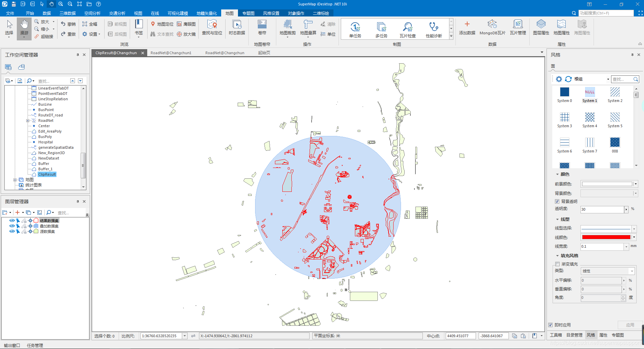Open scale 比例尺 dropdown

[x=185, y=336]
